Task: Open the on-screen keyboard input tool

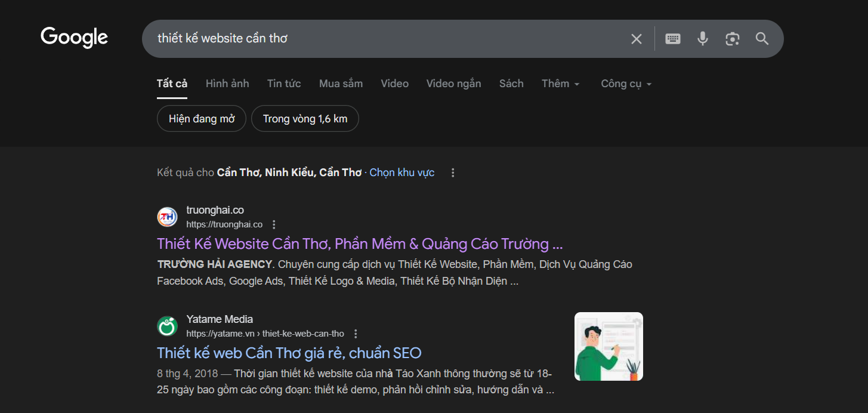Action: 673,39
